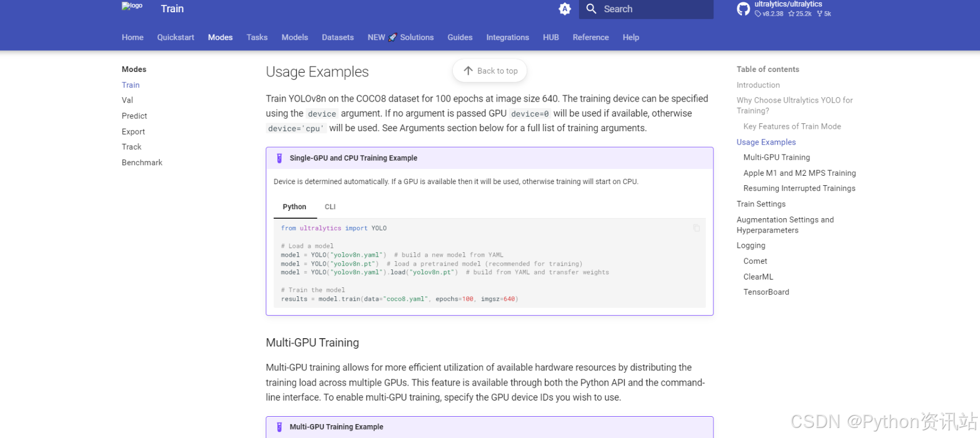Open Track in the Modes sidebar
The image size is (980, 438).
(132, 147)
